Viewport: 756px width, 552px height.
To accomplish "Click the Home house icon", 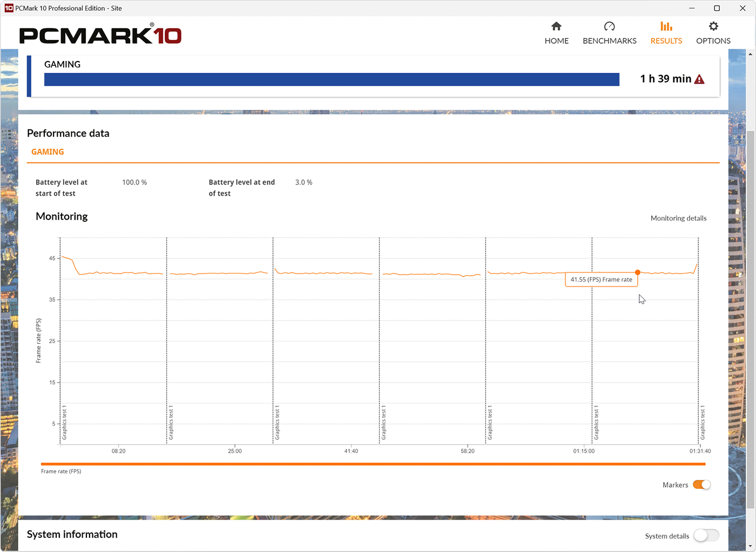I will coord(556,26).
